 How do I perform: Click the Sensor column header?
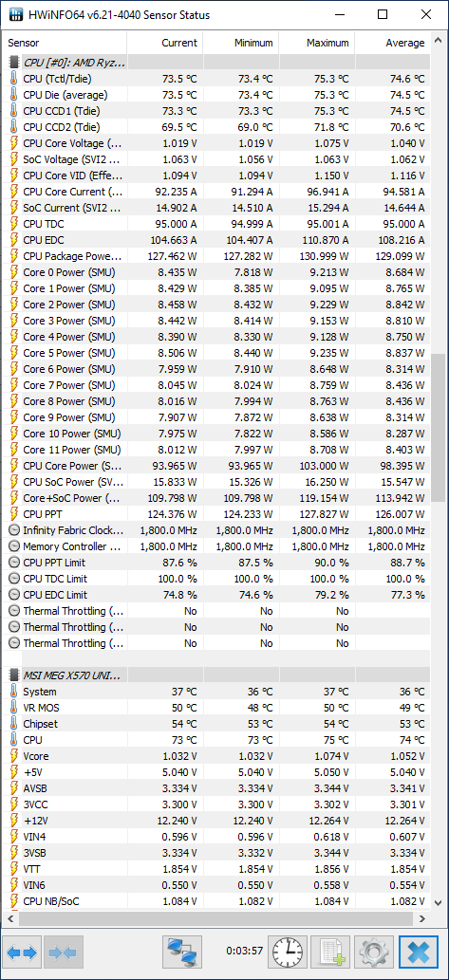coord(64,43)
